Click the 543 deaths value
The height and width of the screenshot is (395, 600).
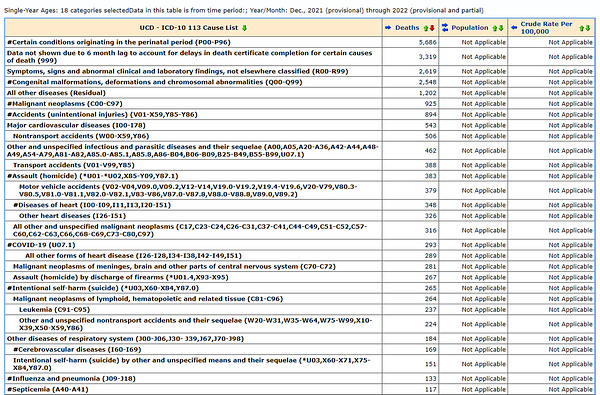point(430,125)
